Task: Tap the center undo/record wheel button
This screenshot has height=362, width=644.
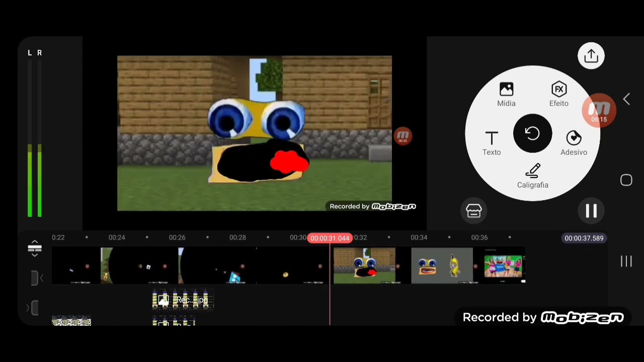Action: point(532,133)
